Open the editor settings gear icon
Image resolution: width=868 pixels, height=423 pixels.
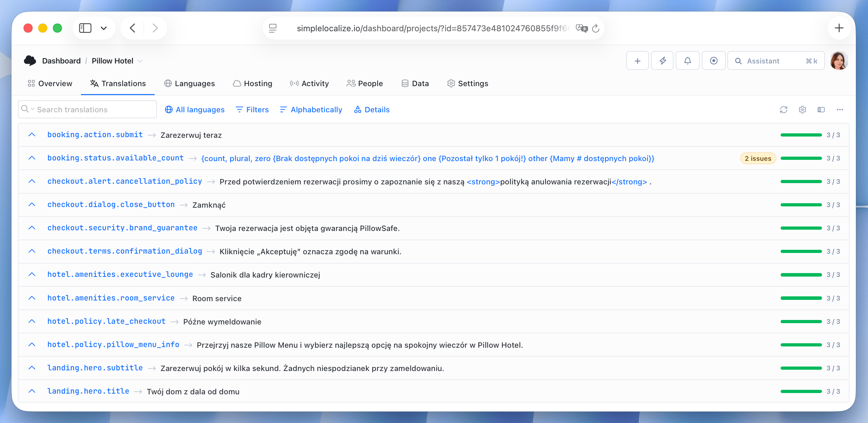[x=802, y=109]
